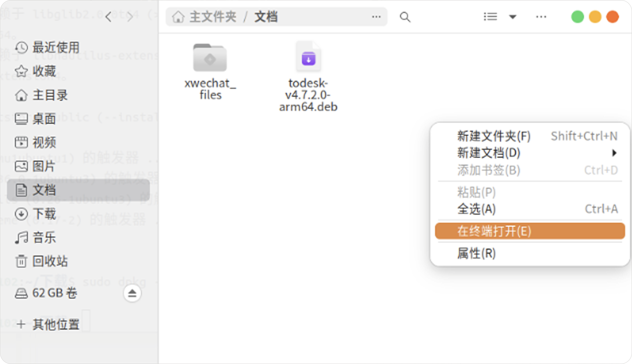Image resolution: width=632 pixels, height=364 pixels.
Task: Open 回收站 trash in sidebar
Action: tap(79, 261)
